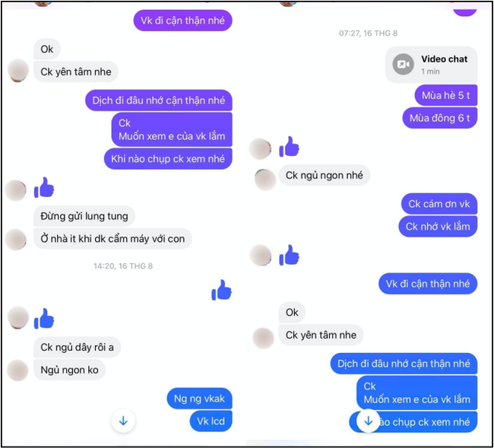Click avatar beside 'Ck yên tâm nhe' on left
The image size is (494, 448).
pos(18,71)
